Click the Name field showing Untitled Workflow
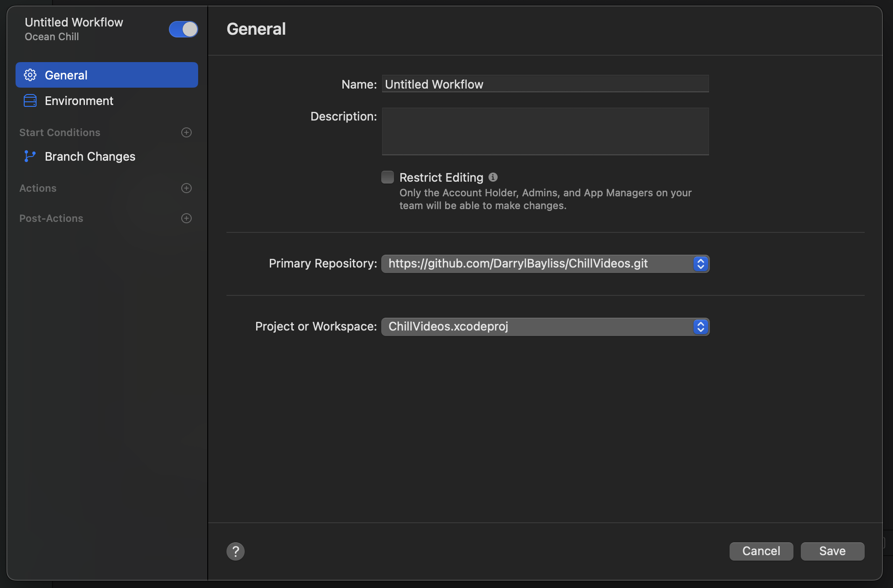 pyautogui.click(x=545, y=84)
